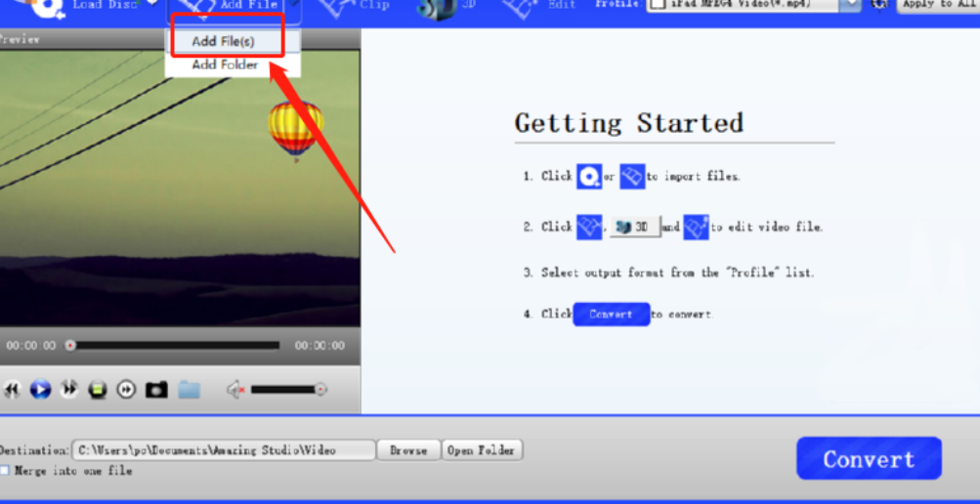Image resolution: width=980 pixels, height=504 pixels.
Task: Open profile settings gear icon
Action: coord(880,4)
